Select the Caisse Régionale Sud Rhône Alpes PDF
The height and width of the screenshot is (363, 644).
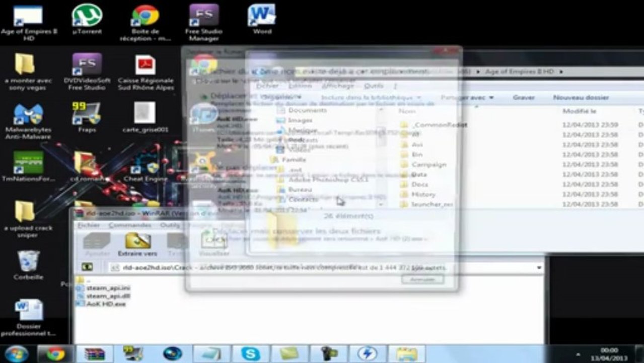146,72
